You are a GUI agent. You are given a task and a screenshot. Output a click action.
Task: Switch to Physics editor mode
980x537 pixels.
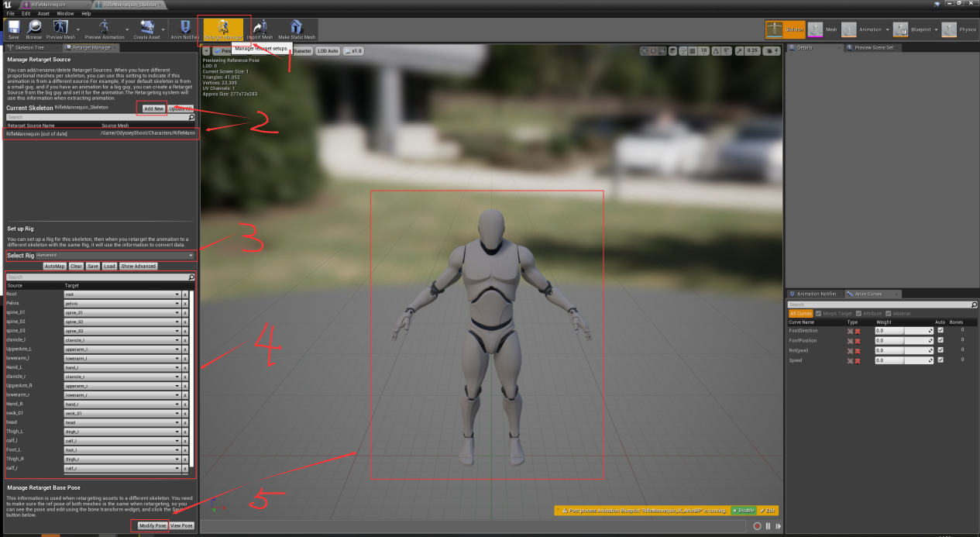[x=960, y=29]
